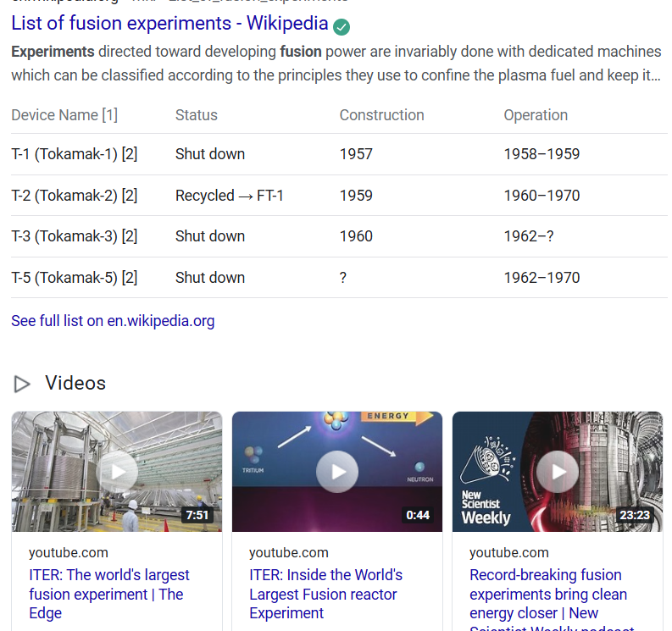Click the green verified checkmark badge
The image size is (672, 631).
(x=342, y=27)
